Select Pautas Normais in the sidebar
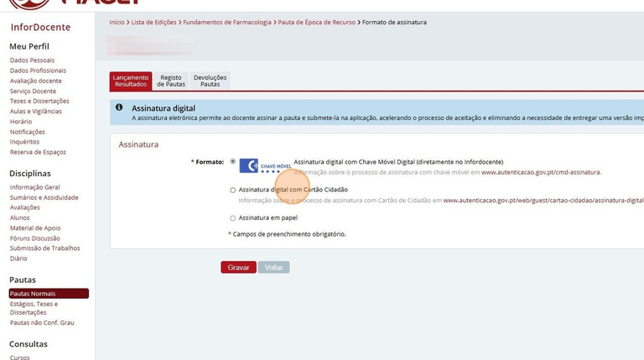The height and width of the screenshot is (360, 644). [x=49, y=294]
